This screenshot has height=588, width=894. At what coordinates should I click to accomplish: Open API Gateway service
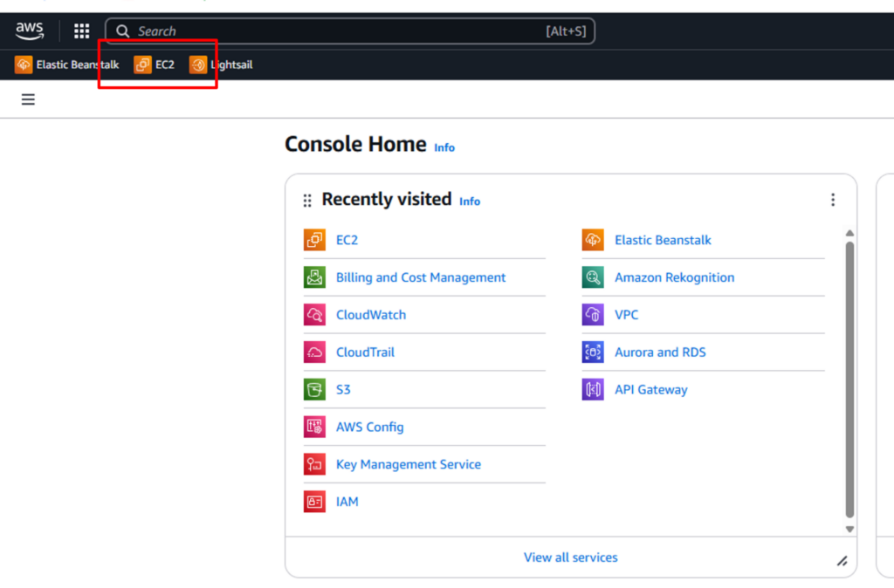(x=651, y=390)
